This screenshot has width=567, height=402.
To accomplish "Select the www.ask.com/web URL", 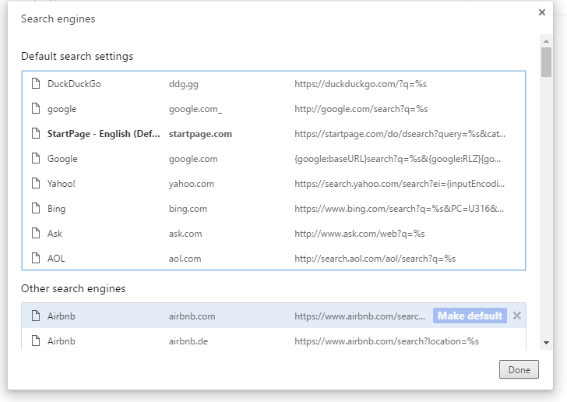I will [359, 234].
